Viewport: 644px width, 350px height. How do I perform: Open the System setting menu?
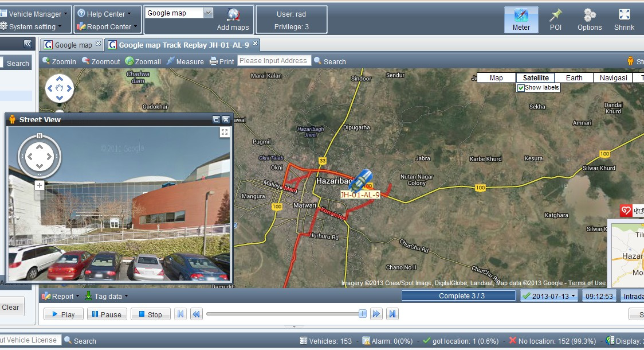(32, 27)
